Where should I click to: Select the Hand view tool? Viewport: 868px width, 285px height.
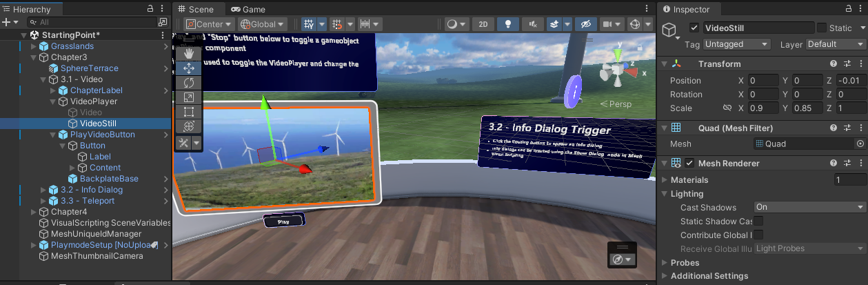[188, 54]
